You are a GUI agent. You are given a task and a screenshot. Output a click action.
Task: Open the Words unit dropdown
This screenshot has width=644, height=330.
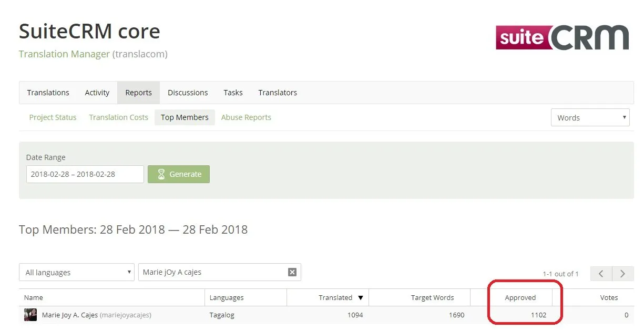590,117
